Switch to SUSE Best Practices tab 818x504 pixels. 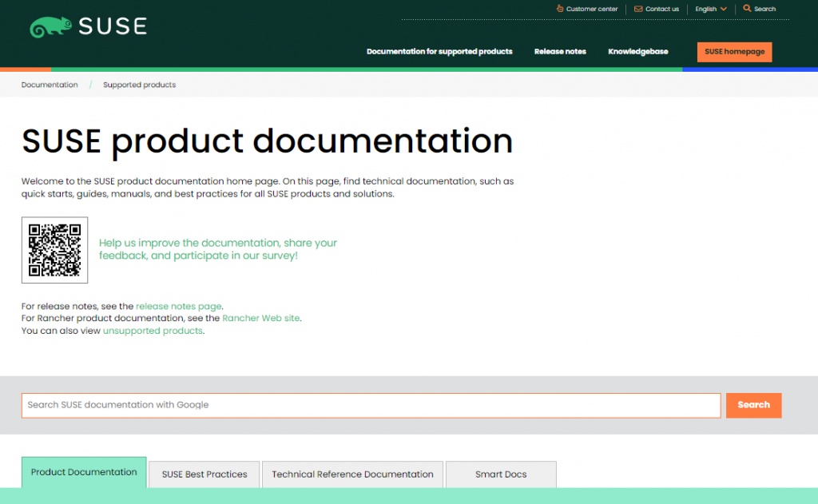pyautogui.click(x=204, y=474)
